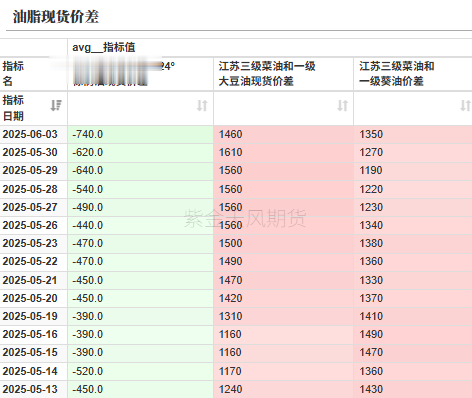Click the -520.0 value cell

(140, 371)
